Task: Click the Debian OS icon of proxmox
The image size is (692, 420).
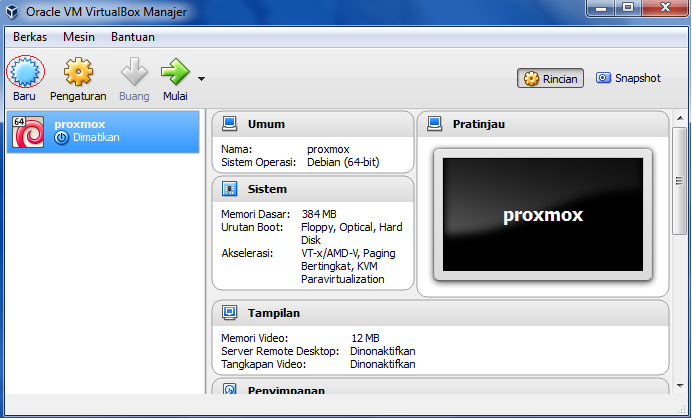Action: tap(28, 132)
